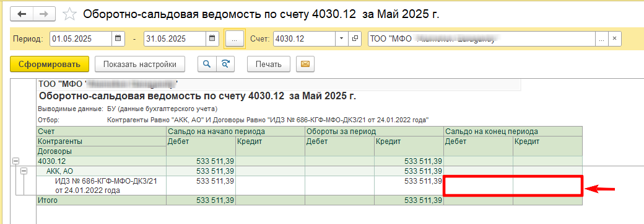This screenshot has height=224, width=644.
Task: Click opening debit 533 511,39 in Итого row
Action: pos(201,200)
